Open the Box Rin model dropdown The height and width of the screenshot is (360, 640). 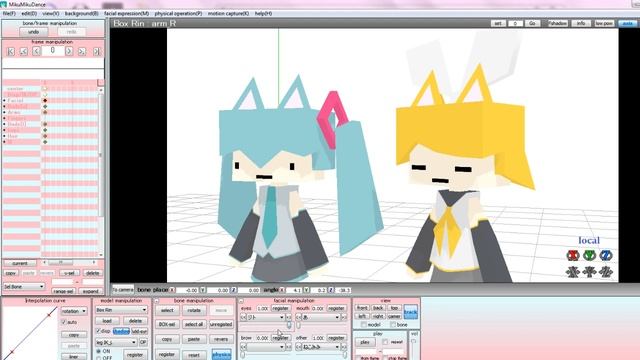(x=121, y=310)
